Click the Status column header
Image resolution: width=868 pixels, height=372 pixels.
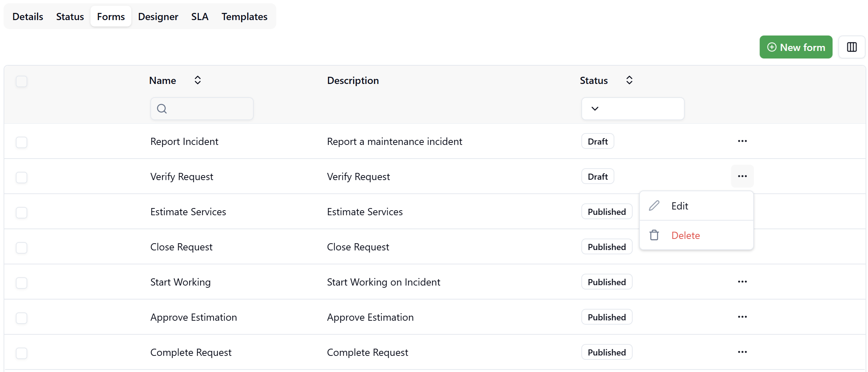[x=593, y=80]
